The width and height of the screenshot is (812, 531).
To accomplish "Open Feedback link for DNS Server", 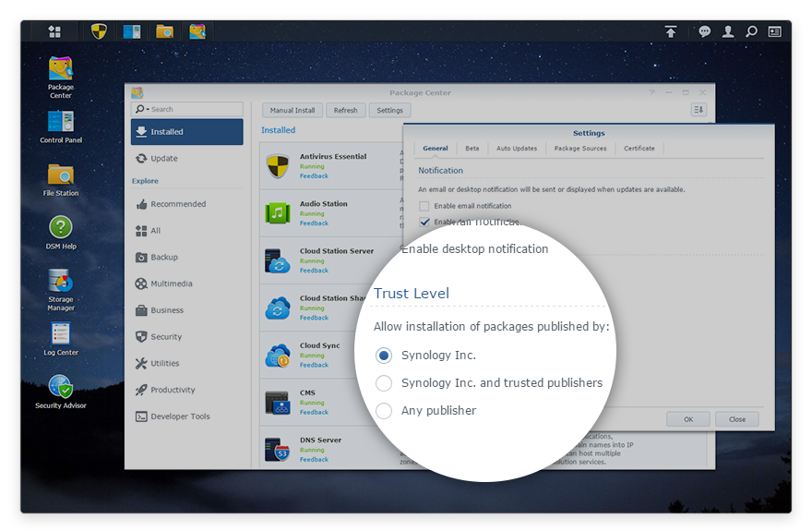I will coord(314,460).
